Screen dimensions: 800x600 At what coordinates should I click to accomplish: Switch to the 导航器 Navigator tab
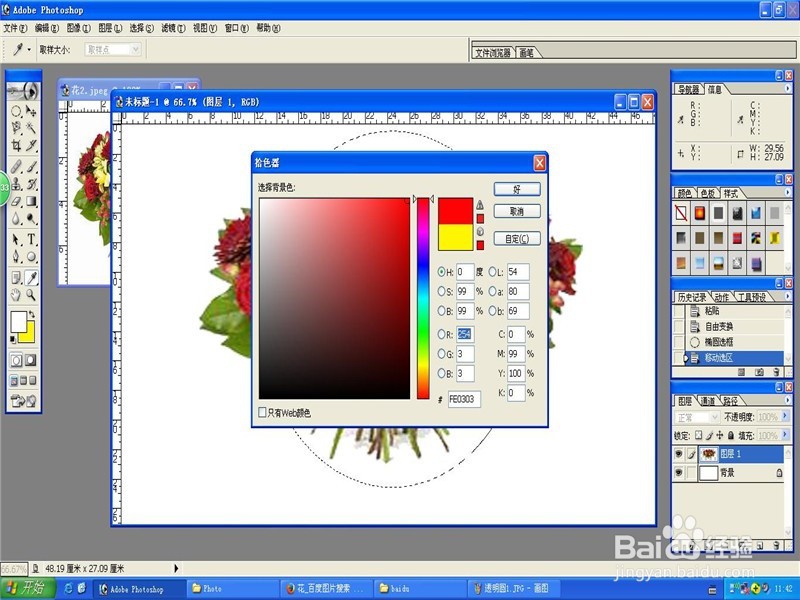pyautogui.click(x=688, y=89)
